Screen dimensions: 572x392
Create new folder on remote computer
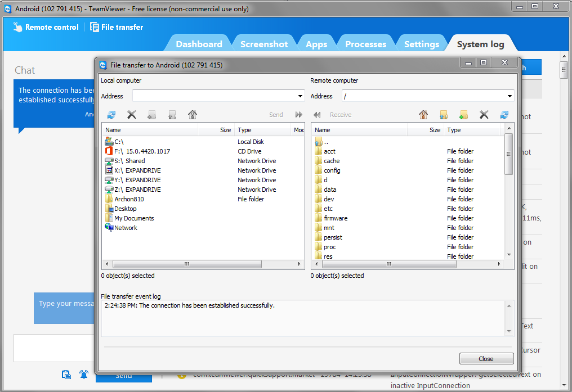click(x=464, y=115)
